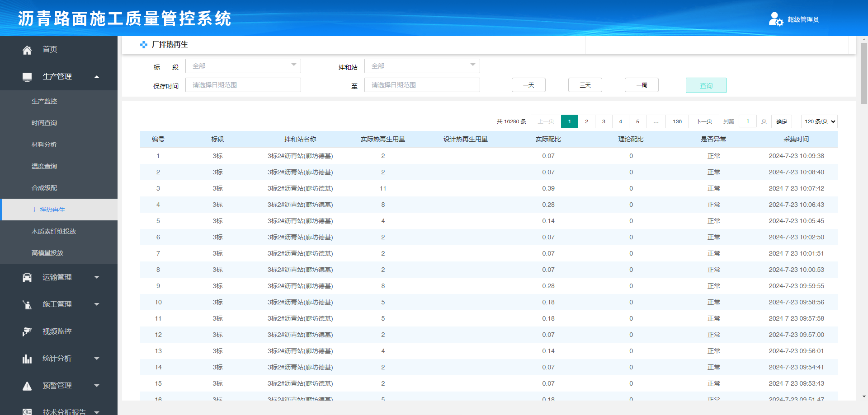Image resolution: width=868 pixels, height=415 pixels.
Task: Click the 下一页 next page button
Action: (x=704, y=121)
